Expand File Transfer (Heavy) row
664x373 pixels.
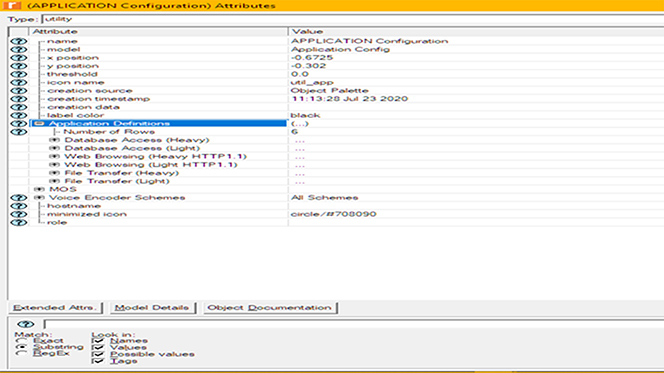coord(54,173)
